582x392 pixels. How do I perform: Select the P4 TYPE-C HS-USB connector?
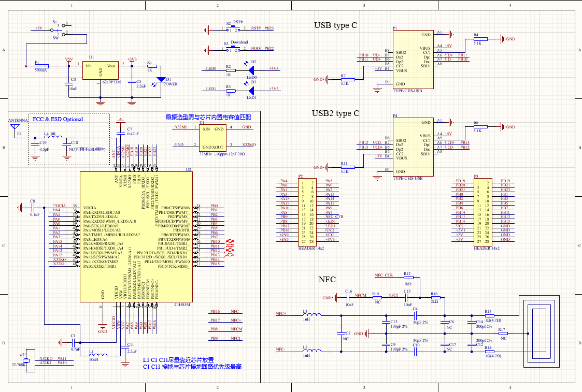coord(413,147)
